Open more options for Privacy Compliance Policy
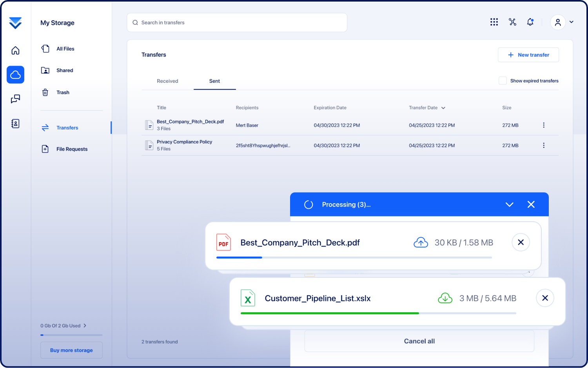This screenshot has height=368, width=588. click(543, 146)
